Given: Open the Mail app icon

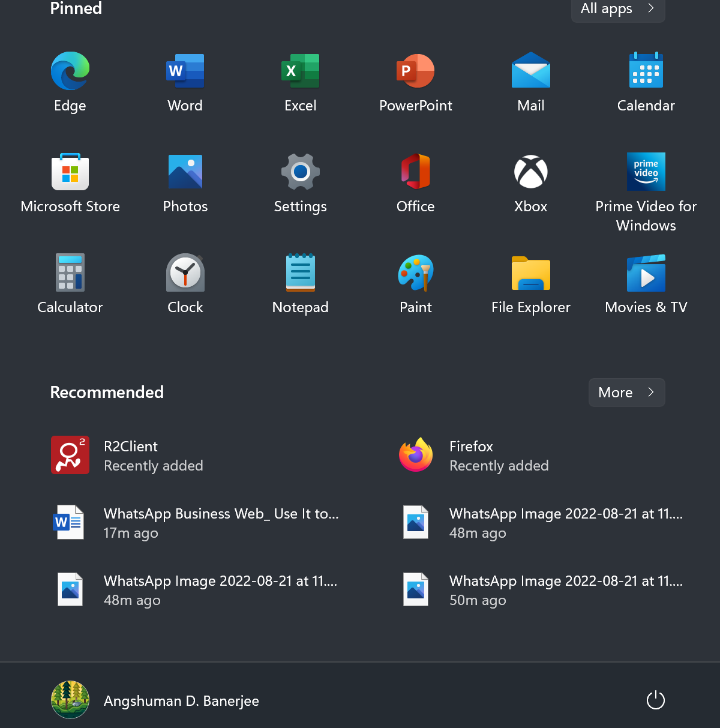Looking at the screenshot, I should pyautogui.click(x=531, y=70).
